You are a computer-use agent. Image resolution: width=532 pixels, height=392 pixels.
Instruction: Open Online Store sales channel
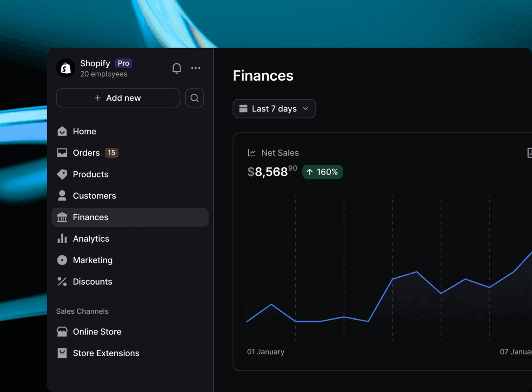coord(130,332)
